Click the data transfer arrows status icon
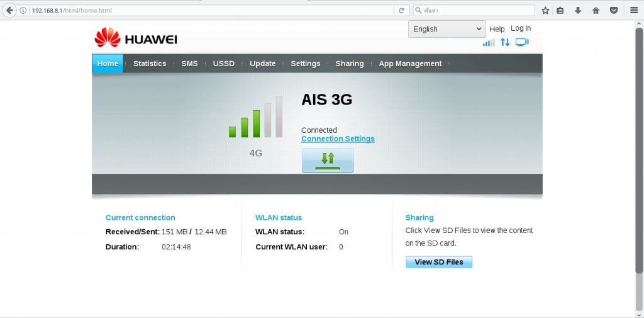 505,42
